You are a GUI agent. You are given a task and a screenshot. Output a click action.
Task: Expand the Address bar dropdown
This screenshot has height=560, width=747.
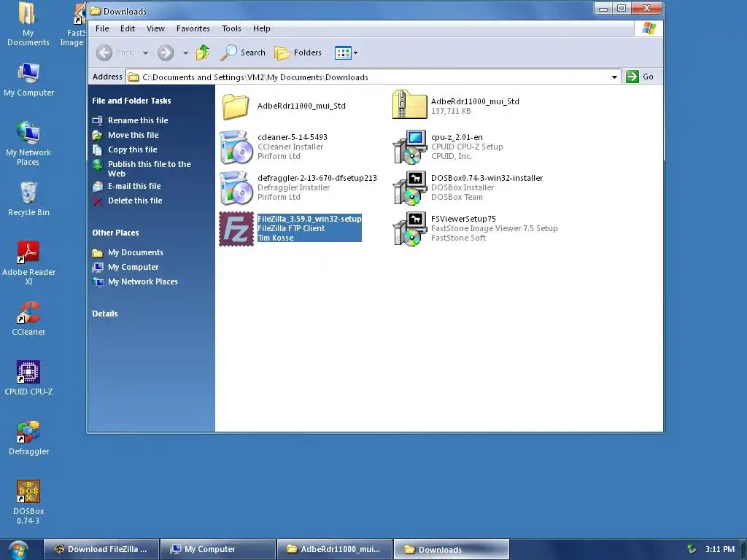[614, 77]
